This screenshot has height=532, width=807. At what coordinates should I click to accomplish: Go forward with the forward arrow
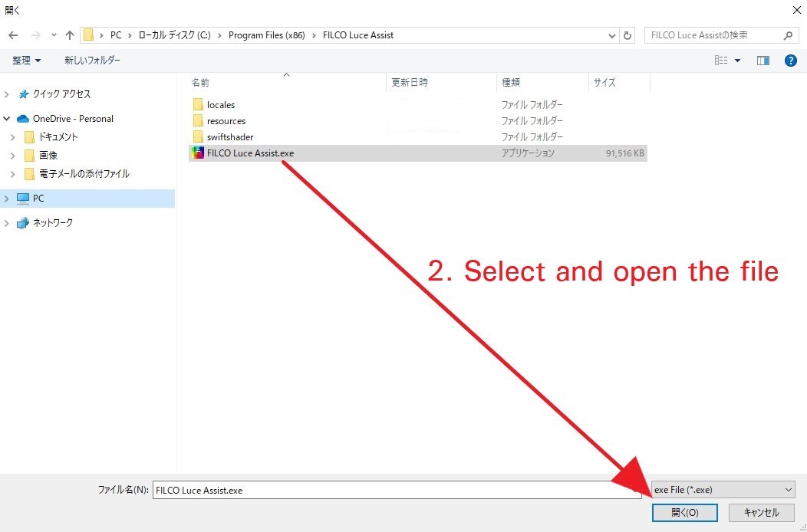coord(35,35)
